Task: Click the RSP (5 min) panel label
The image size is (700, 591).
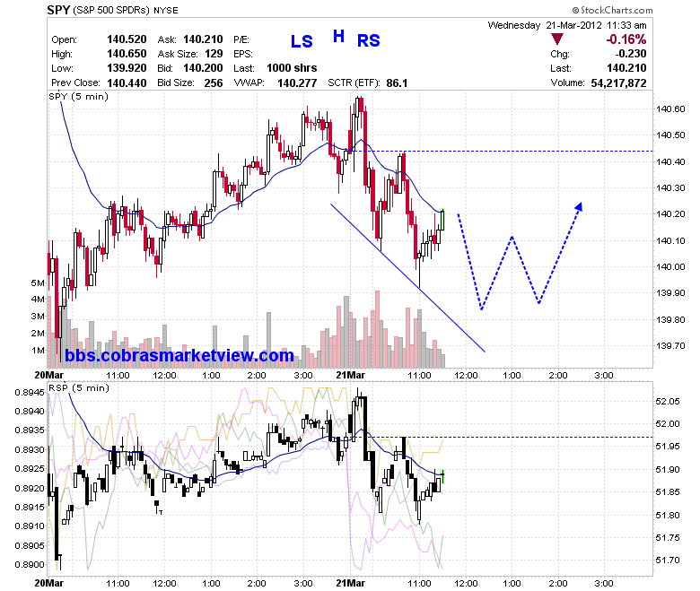Action: 79,387
